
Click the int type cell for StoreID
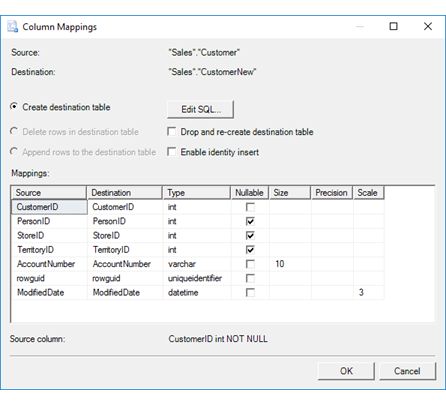point(197,236)
